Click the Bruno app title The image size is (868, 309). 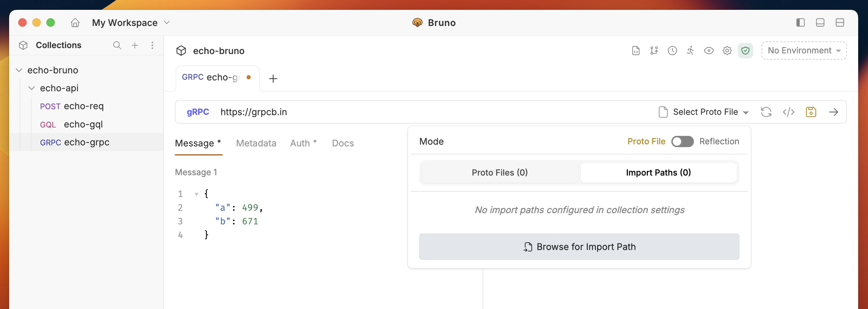coord(441,23)
